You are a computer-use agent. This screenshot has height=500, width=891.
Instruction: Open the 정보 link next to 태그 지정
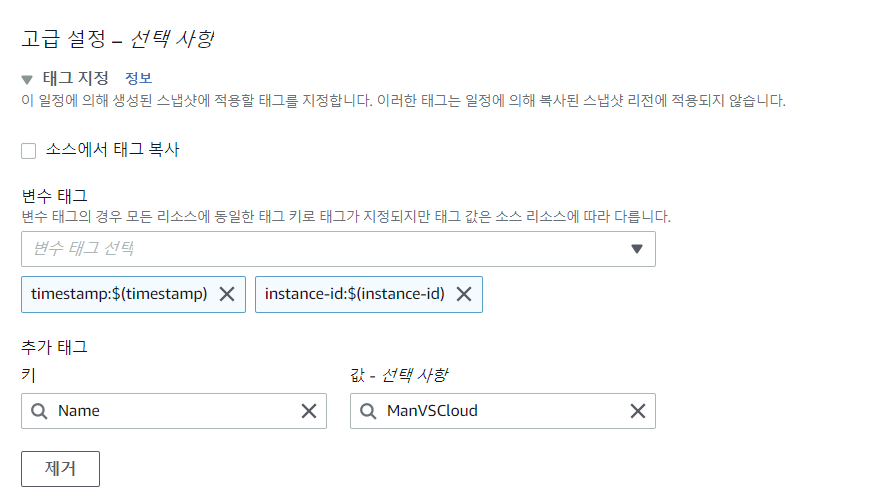[138, 78]
